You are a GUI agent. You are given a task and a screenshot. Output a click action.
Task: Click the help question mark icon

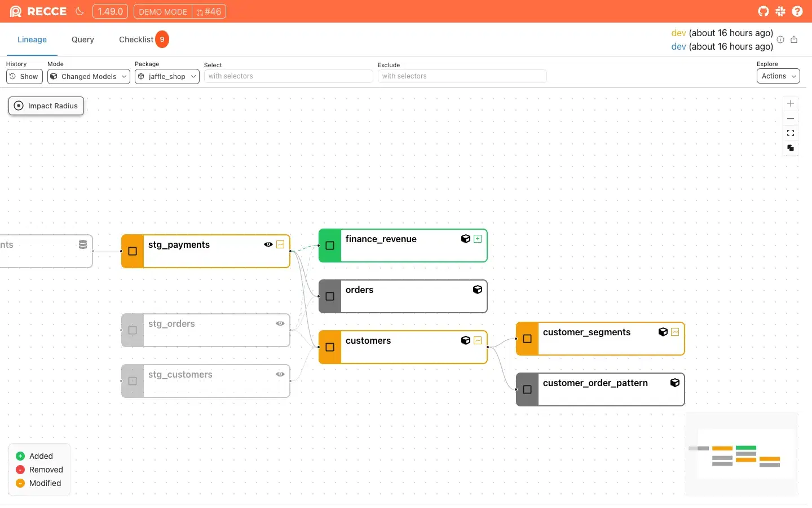797,11
